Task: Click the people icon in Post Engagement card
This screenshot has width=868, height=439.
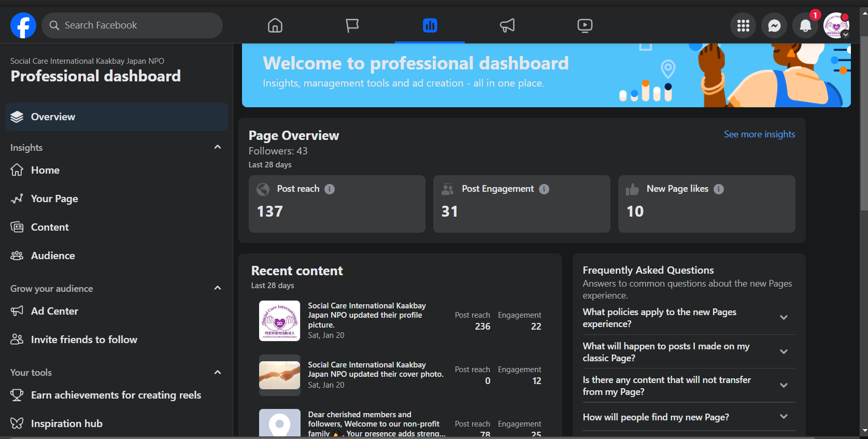Action: tap(448, 189)
